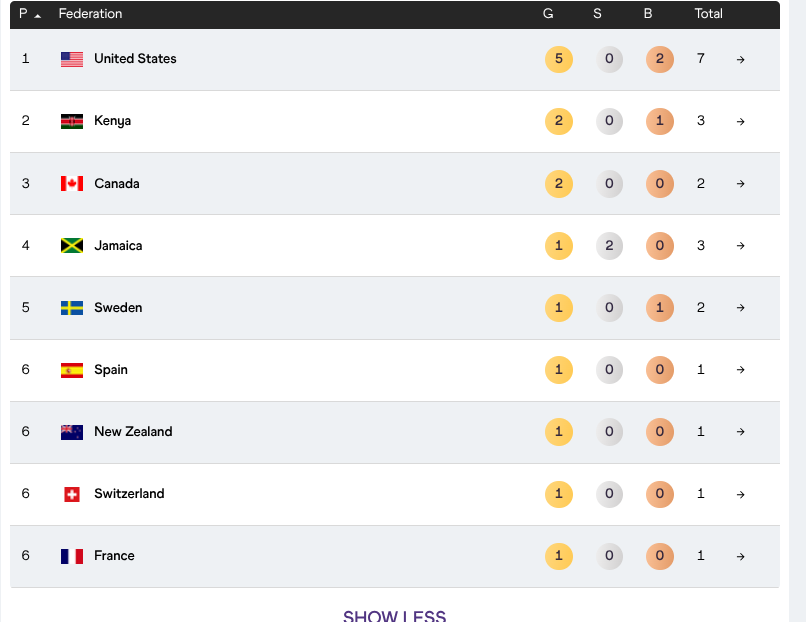Click the Spain flag icon

(x=72, y=370)
